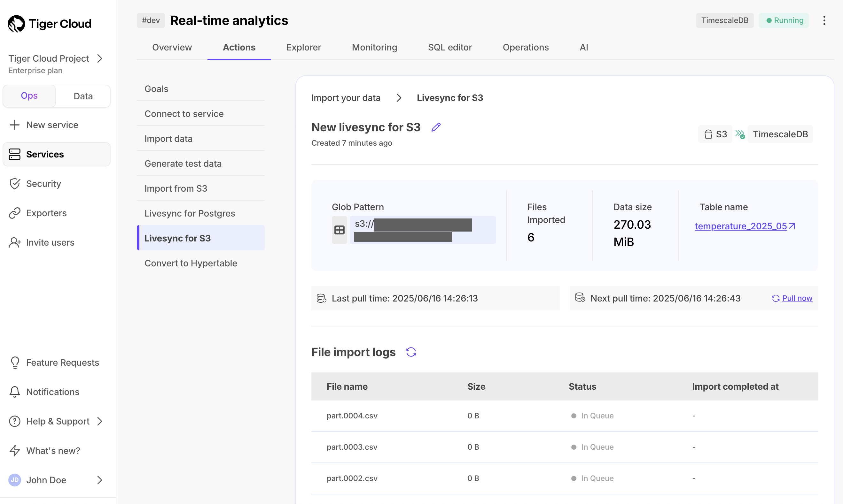
Task: Open Import from S3 action
Action: click(200, 188)
